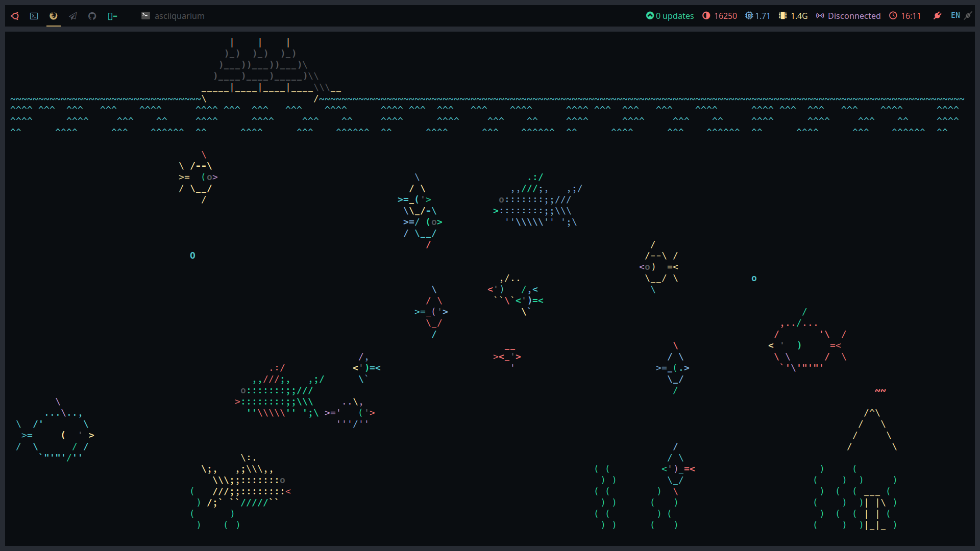Switch the EN keyboard layout indicator
Image resolution: width=980 pixels, height=551 pixels.
point(955,16)
